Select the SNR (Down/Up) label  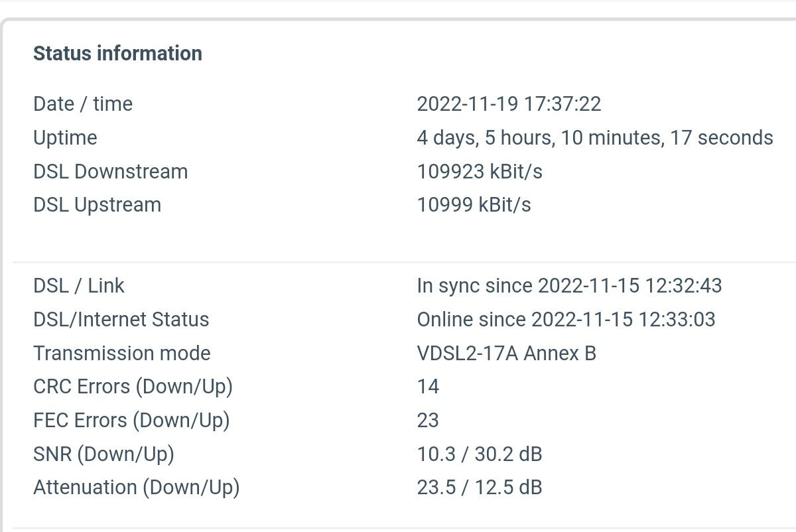point(103,454)
